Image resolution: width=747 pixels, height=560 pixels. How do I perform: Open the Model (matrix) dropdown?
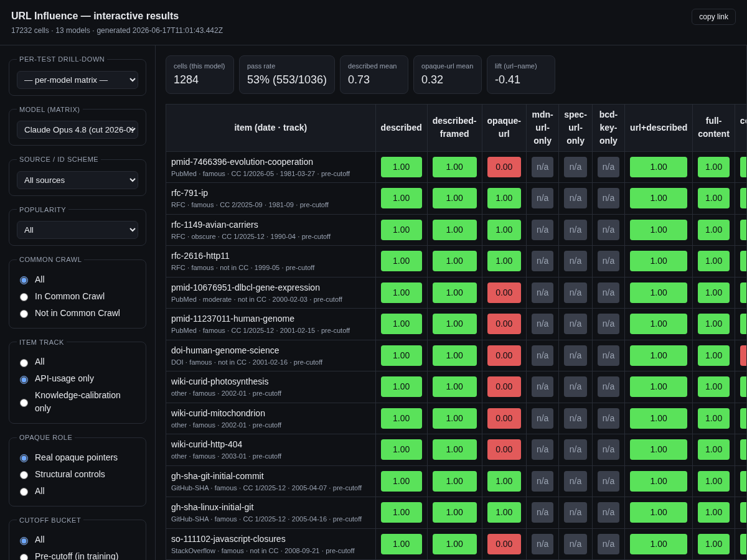77,129
